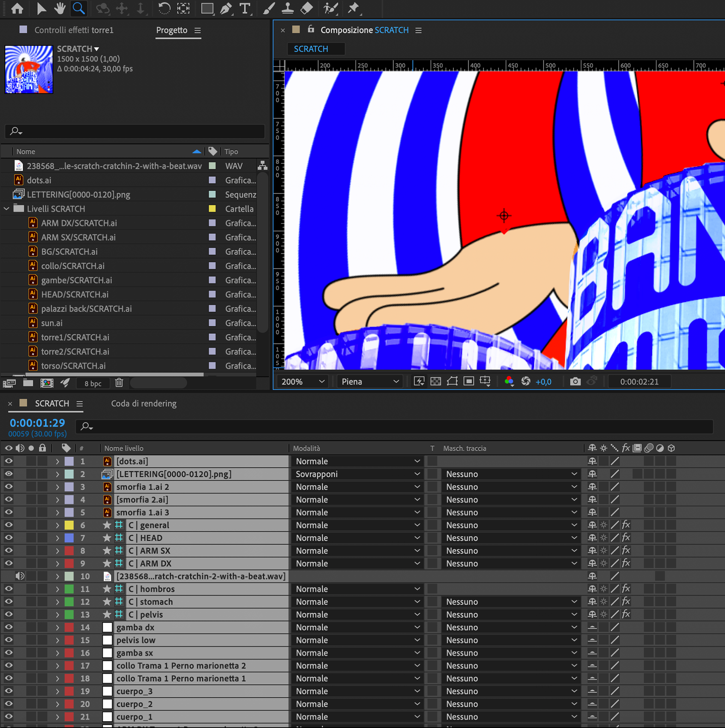Select the Zoom magnifier tool
Image resolution: width=725 pixels, height=728 pixels.
click(79, 8)
